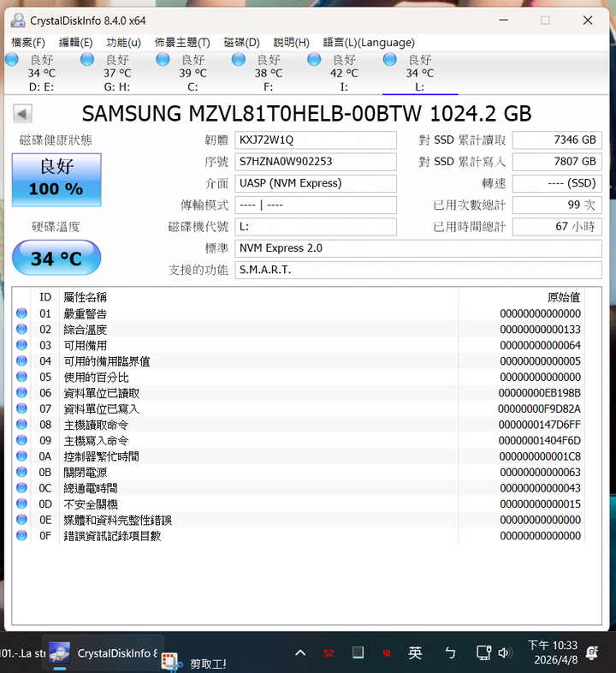The width and height of the screenshot is (616, 673).
Task: Select row 0A 控制器繁忙時間
Action: pos(299,456)
